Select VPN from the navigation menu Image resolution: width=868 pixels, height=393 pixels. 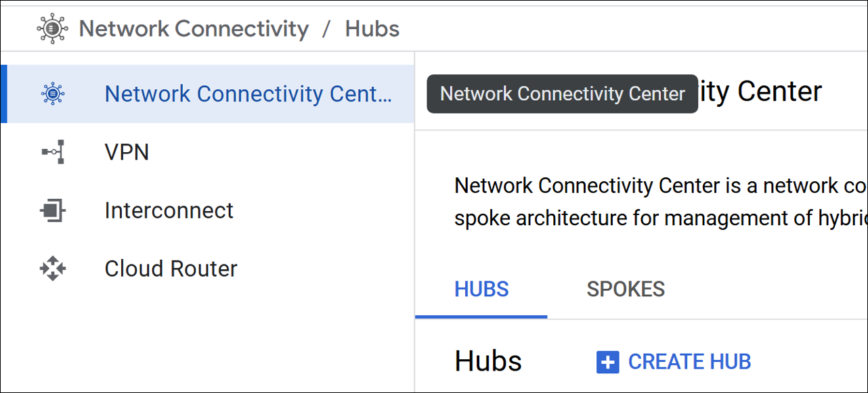[x=127, y=152]
